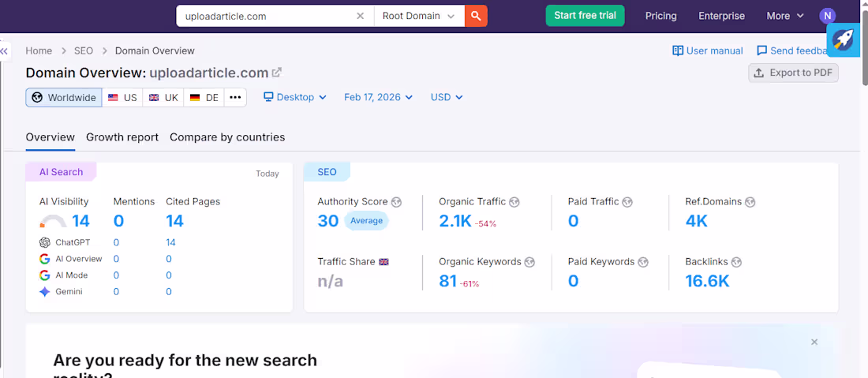Switch to the Growth report tab
868x378 pixels.
tap(122, 137)
